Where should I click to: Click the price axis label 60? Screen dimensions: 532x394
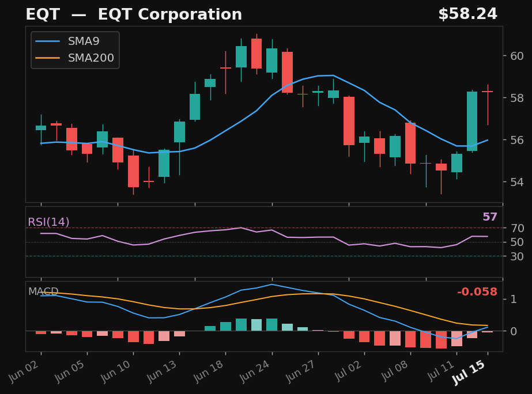[x=517, y=56]
